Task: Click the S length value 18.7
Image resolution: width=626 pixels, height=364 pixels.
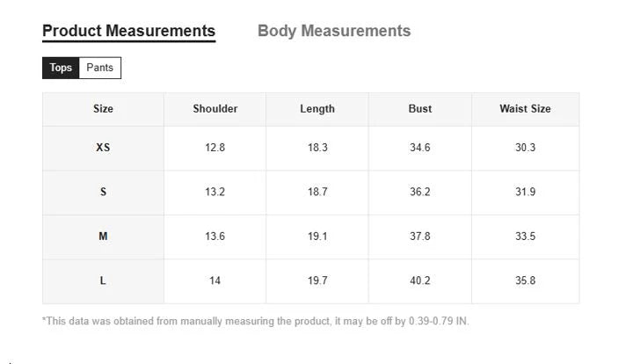Action: pos(317,192)
